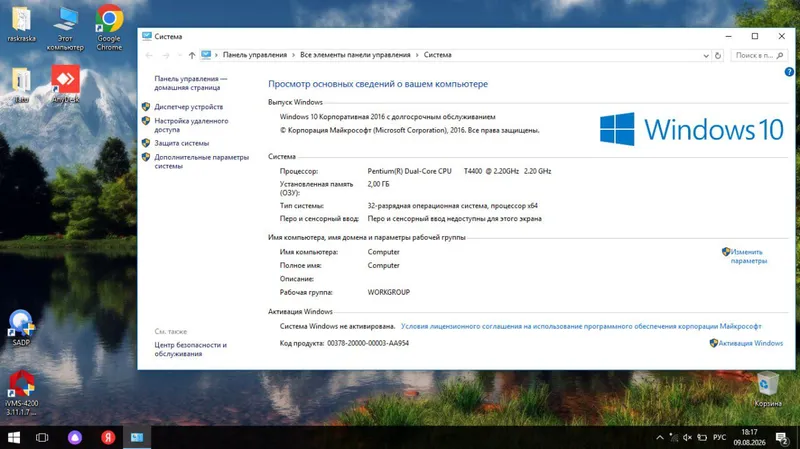The width and height of the screenshot is (800, 449).
Task: Open the address bar history dropdown
Action: [706, 56]
